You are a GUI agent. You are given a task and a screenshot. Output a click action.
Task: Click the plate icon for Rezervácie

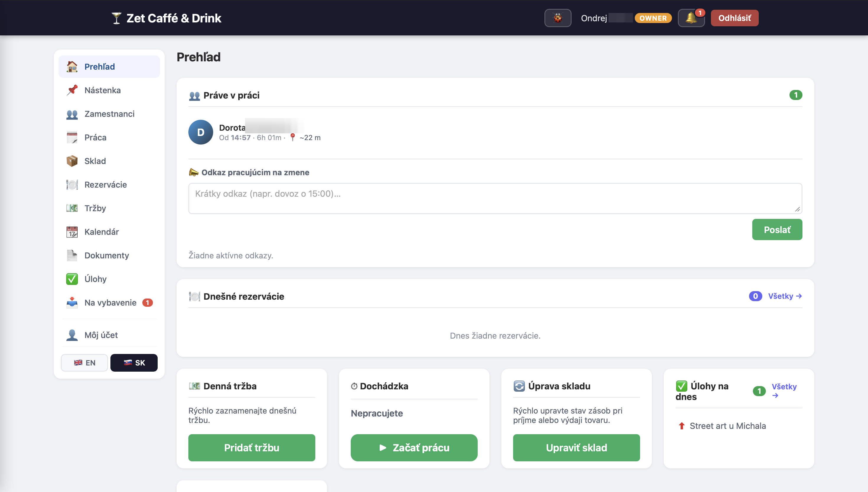pos(72,185)
